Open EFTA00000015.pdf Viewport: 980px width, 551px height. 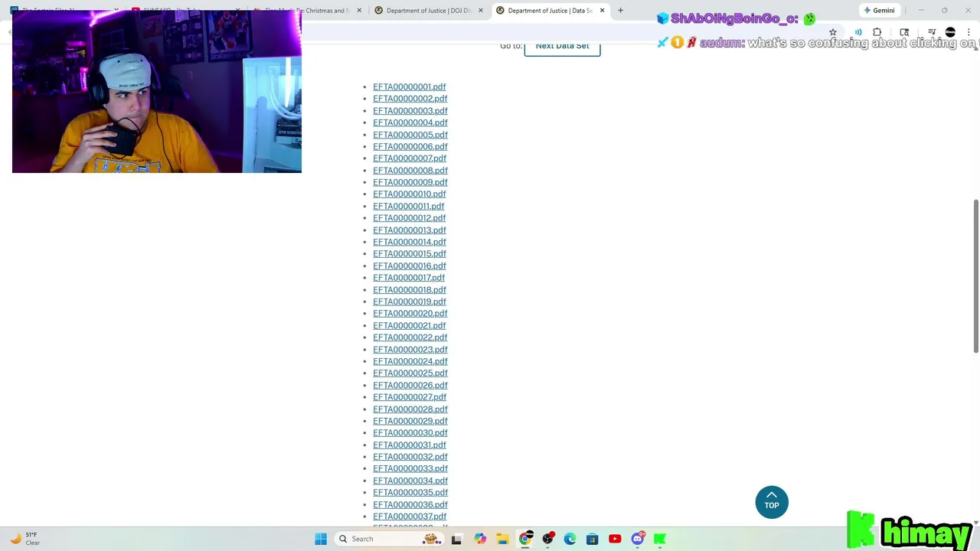pyautogui.click(x=409, y=254)
